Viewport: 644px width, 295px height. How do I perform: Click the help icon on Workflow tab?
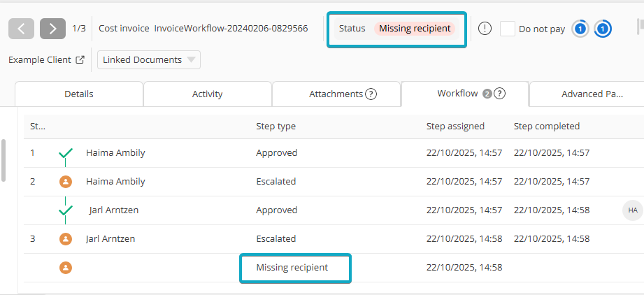[x=500, y=94]
